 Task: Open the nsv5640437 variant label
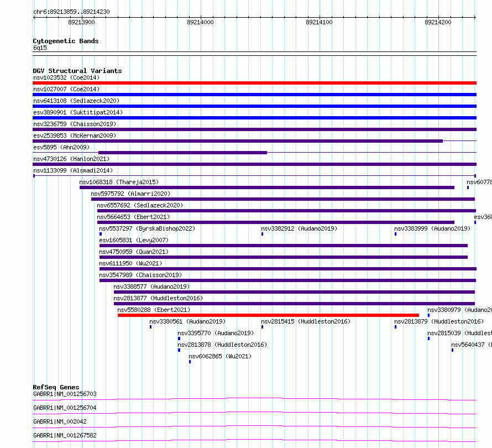pyautogui.click(x=472, y=345)
